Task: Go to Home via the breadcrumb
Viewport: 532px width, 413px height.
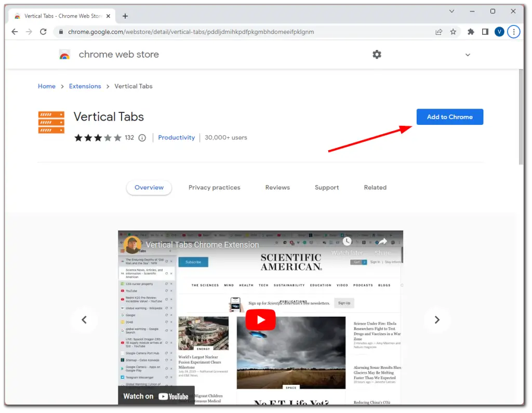Action: (46, 86)
